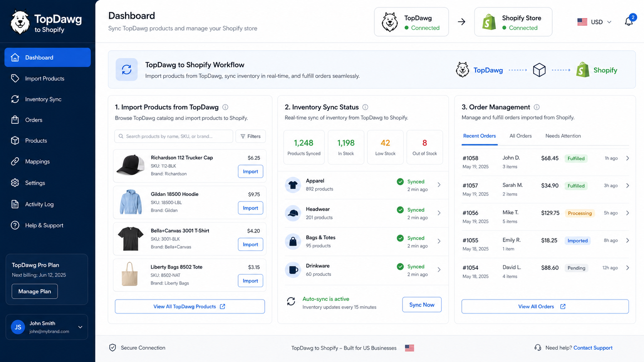View All TopDawg Products
Screen dimensions: 644x362
190,307
